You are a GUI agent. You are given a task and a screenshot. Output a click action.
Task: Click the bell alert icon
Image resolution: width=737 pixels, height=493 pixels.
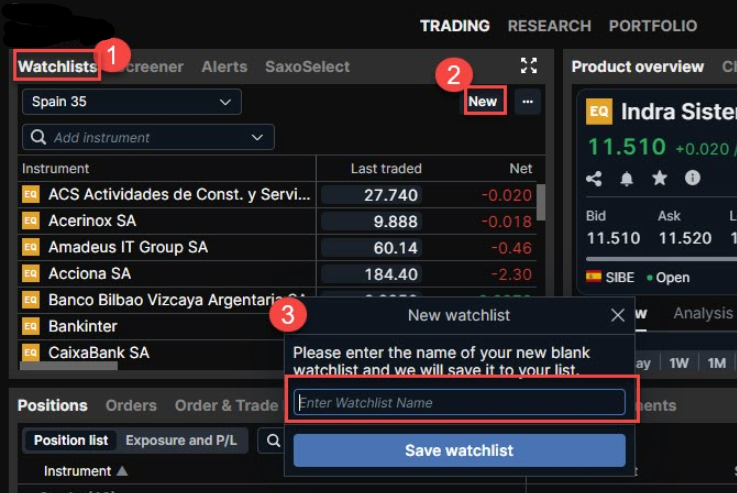coord(627,178)
